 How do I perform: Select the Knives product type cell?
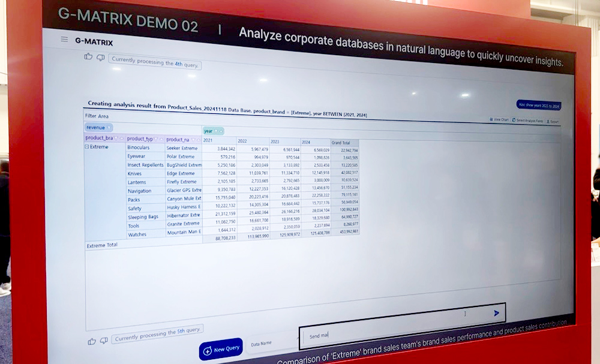[x=145, y=173]
